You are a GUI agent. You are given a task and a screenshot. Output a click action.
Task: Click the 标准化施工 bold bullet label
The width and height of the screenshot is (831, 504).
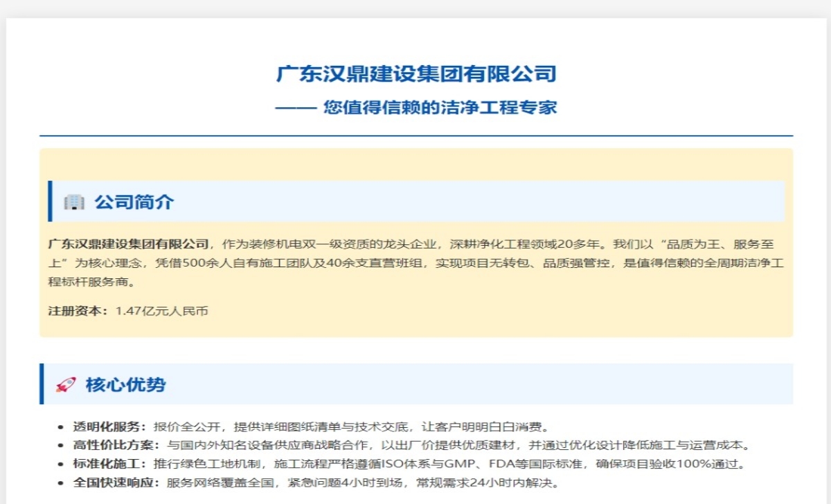[x=109, y=464]
